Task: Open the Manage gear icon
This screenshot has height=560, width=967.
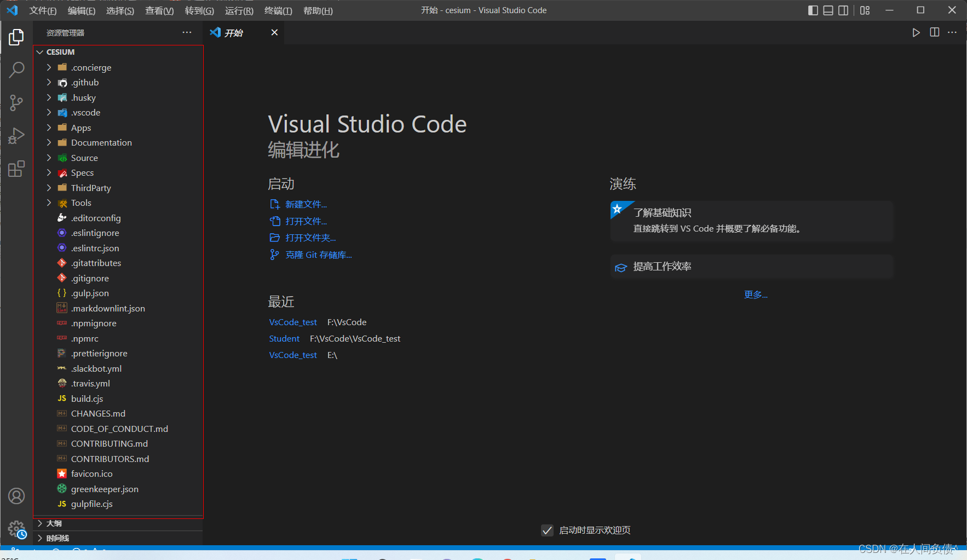Action: [x=16, y=529]
